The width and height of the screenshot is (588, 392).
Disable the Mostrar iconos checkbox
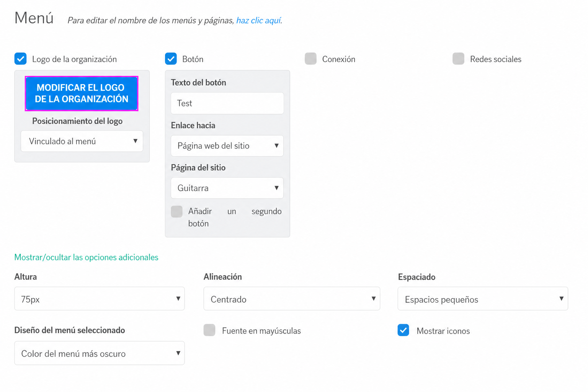(403, 330)
